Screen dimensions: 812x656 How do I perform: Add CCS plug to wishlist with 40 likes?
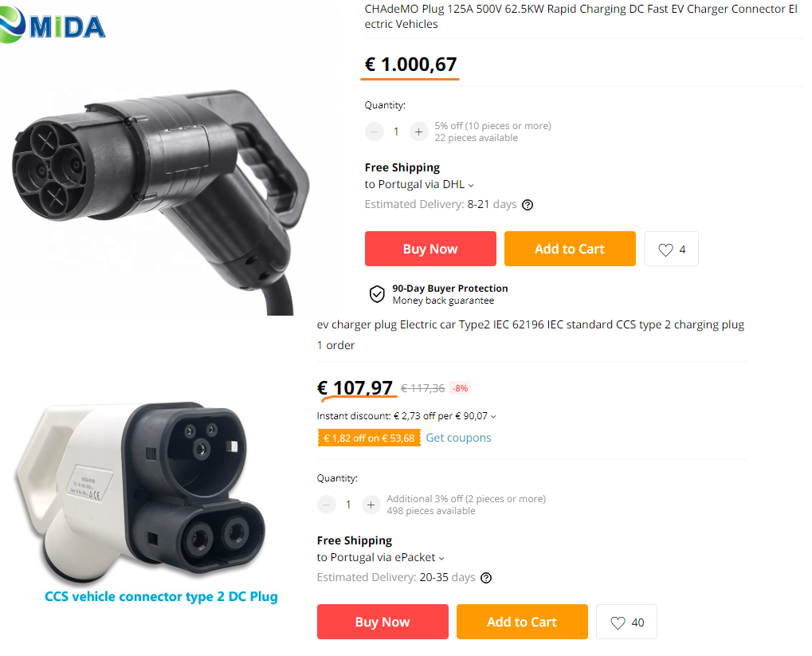pos(626,623)
